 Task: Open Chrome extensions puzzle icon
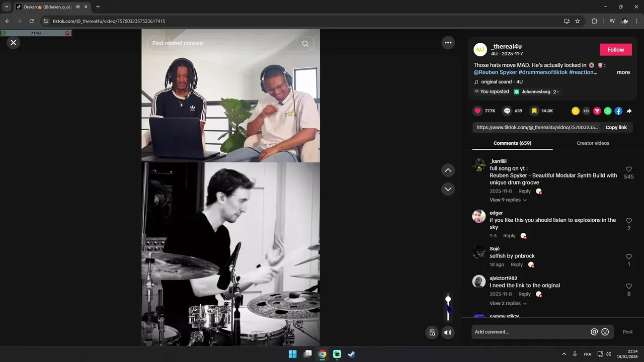tap(594, 21)
